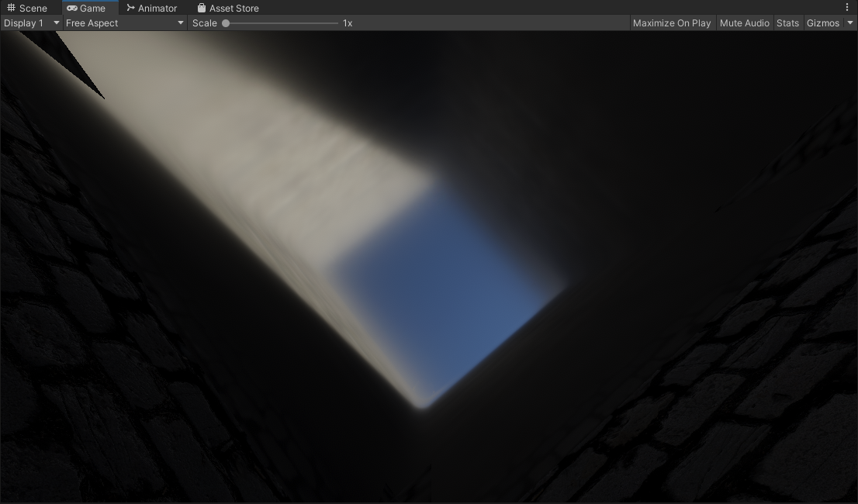Click the Scale slider handle
The image size is (858, 504).
226,23
